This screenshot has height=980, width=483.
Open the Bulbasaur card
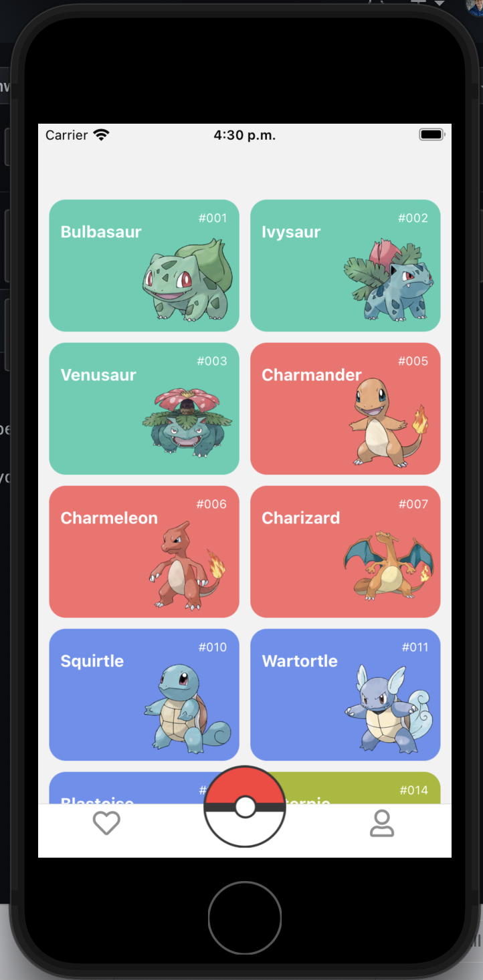click(x=144, y=265)
